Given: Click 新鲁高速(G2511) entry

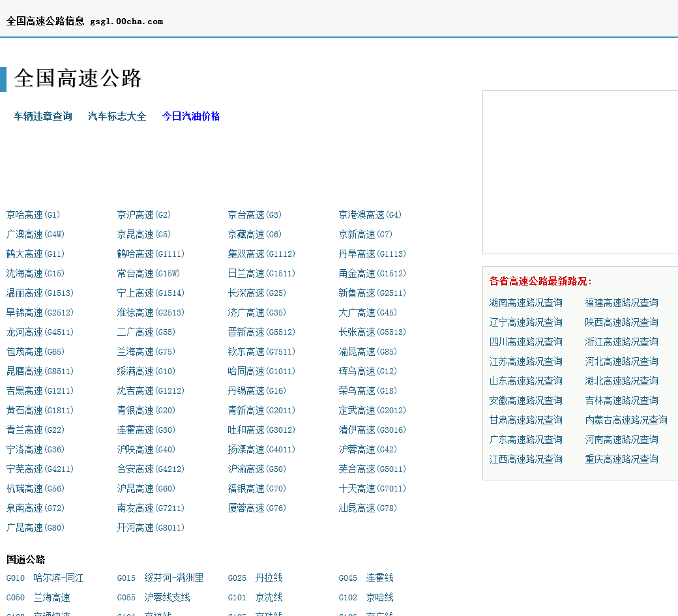Looking at the screenshot, I should coord(372,293).
